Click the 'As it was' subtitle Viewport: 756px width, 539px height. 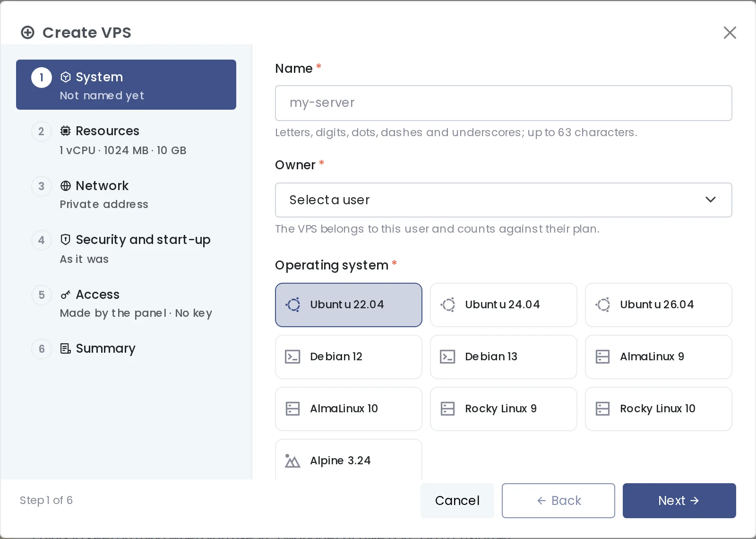(x=84, y=259)
